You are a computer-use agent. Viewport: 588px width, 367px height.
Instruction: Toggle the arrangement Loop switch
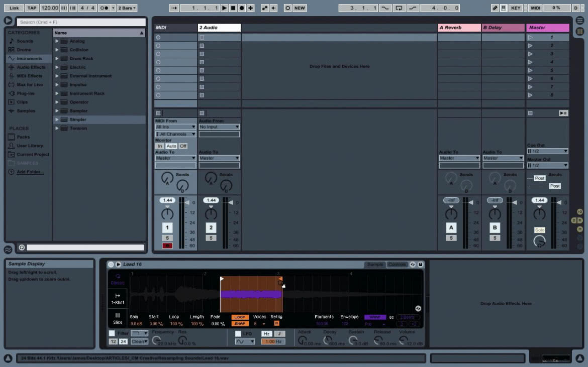pos(399,8)
